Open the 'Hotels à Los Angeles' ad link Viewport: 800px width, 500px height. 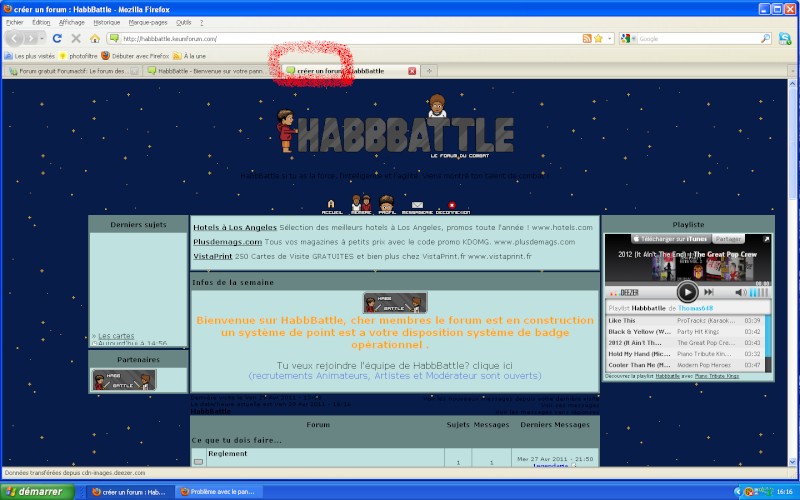pos(235,228)
